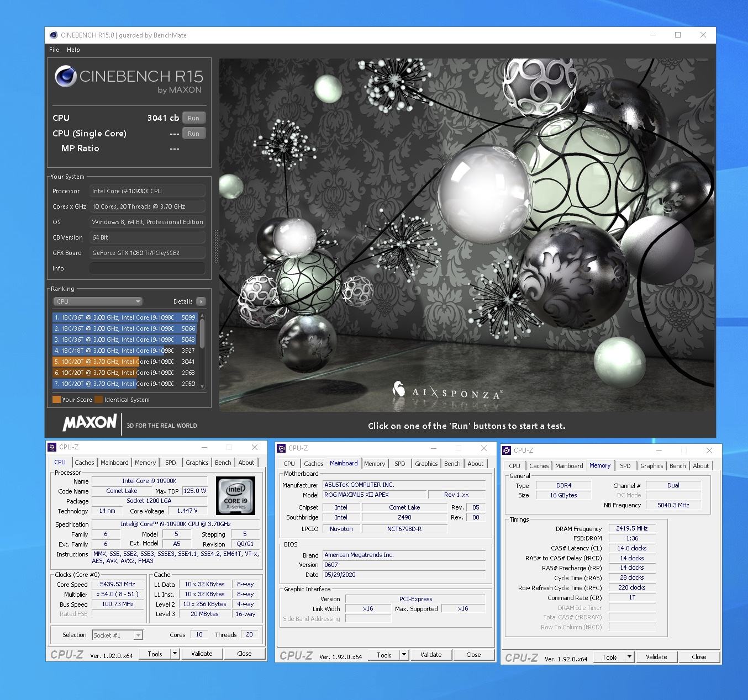
Task: Click the BIOS version 0607 field
Action: coord(404,565)
